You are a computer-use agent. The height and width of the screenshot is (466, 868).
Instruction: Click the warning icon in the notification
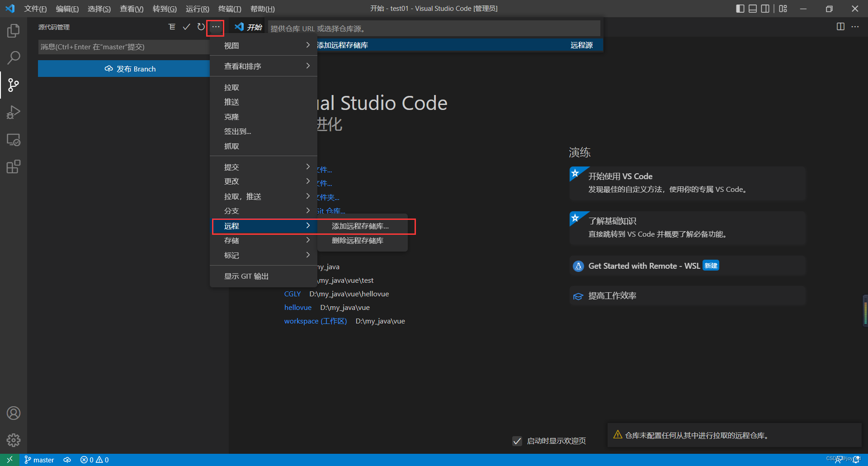coord(618,435)
